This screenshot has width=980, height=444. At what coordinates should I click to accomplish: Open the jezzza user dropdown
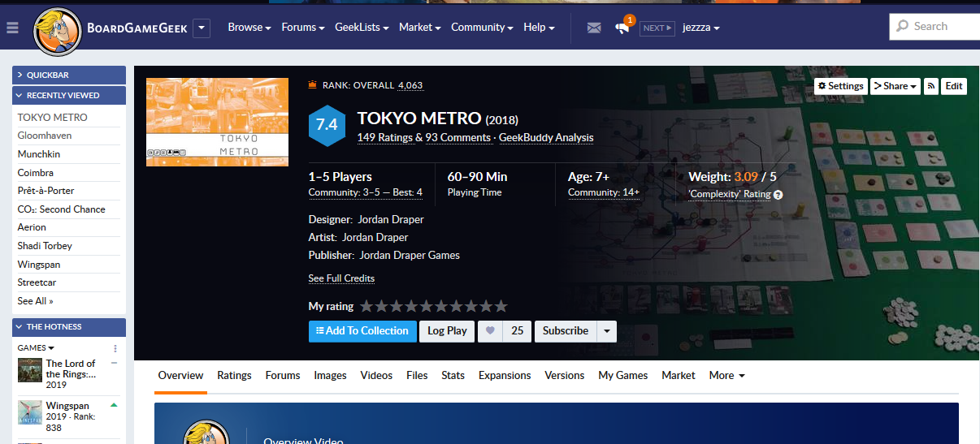[700, 28]
